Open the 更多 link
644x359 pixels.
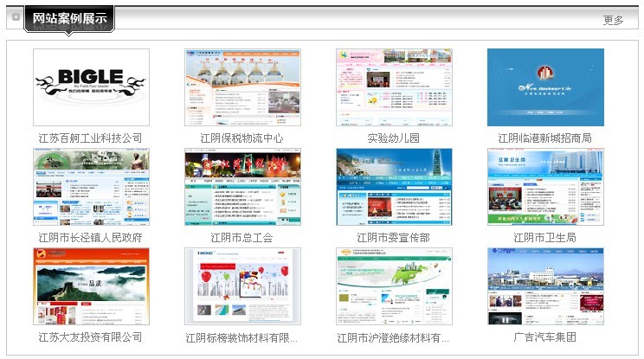point(613,20)
